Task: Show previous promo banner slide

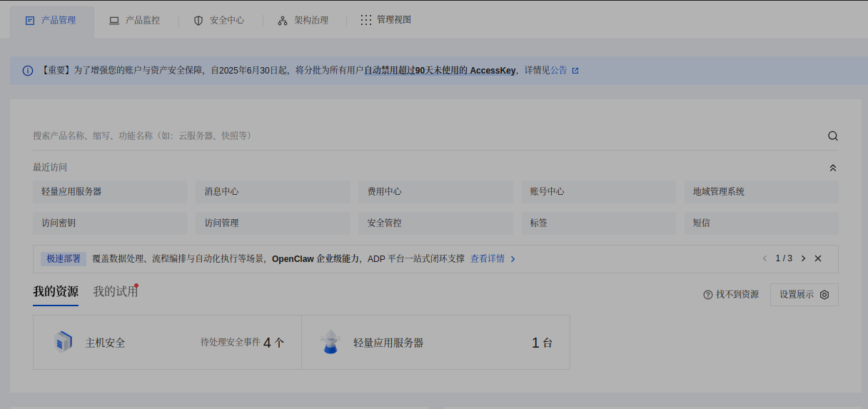Action: click(x=765, y=258)
